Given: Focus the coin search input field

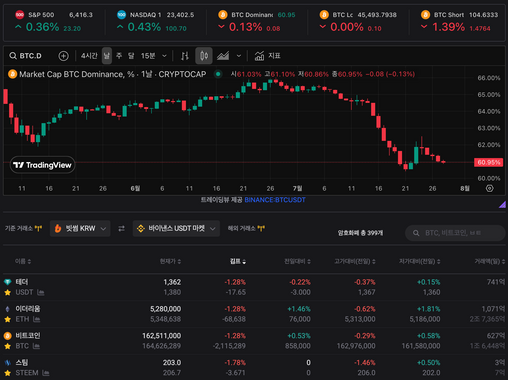Looking at the screenshot, I should (x=455, y=233).
